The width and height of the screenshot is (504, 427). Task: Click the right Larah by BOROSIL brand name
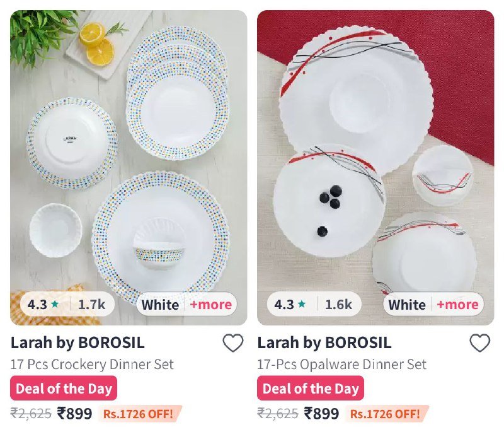pos(324,342)
